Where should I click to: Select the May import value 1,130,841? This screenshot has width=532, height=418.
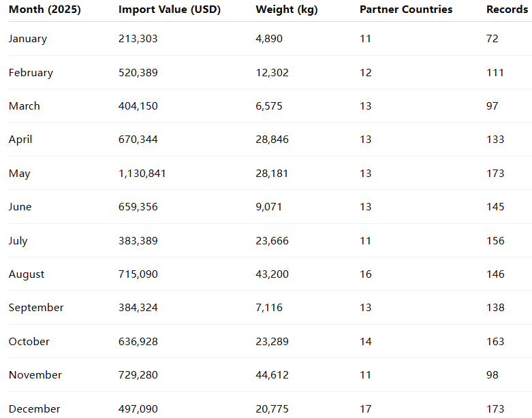pyautogui.click(x=142, y=174)
